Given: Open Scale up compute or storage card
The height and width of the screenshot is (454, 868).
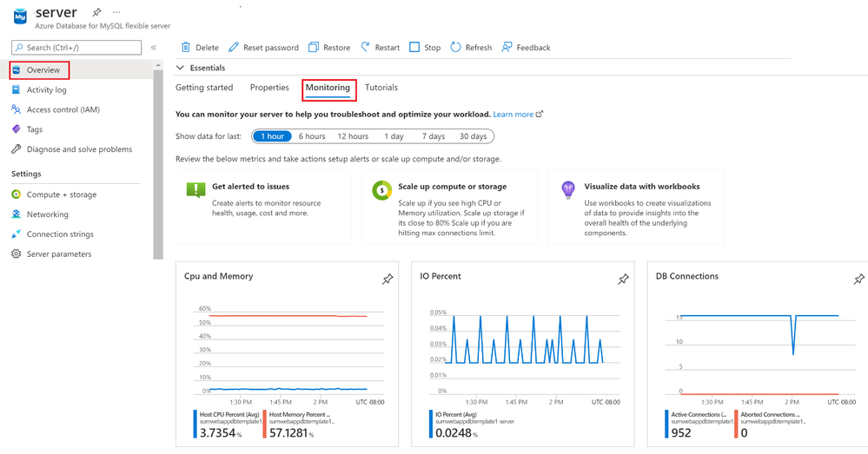Looking at the screenshot, I should 449,207.
